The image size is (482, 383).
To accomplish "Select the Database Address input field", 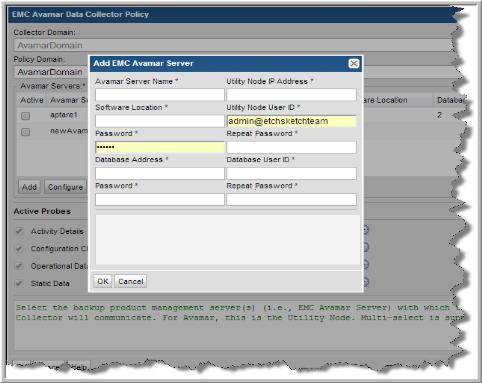I will pyautogui.click(x=160, y=173).
